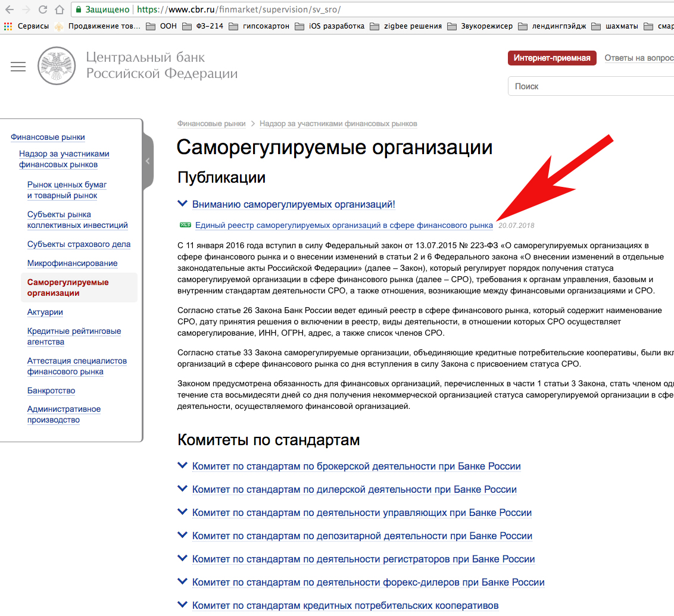This screenshot has height=616, width=674.
Task: Click the date 20.07.2018
Action: [516, 226]
